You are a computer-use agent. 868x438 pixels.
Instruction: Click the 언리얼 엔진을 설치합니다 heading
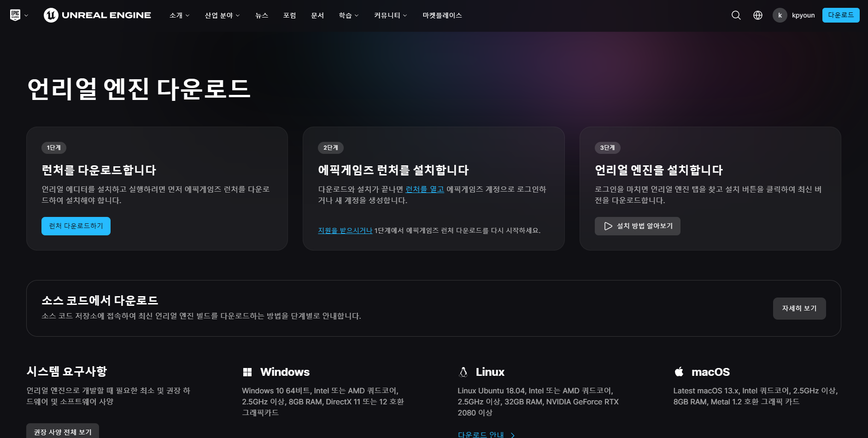pyautogui.click(x=659, y=170)
